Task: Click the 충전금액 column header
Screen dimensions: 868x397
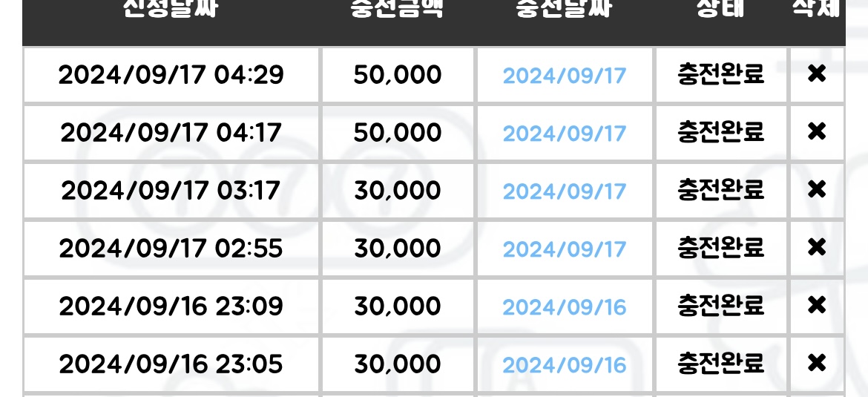Action: [x=397, y=8]
